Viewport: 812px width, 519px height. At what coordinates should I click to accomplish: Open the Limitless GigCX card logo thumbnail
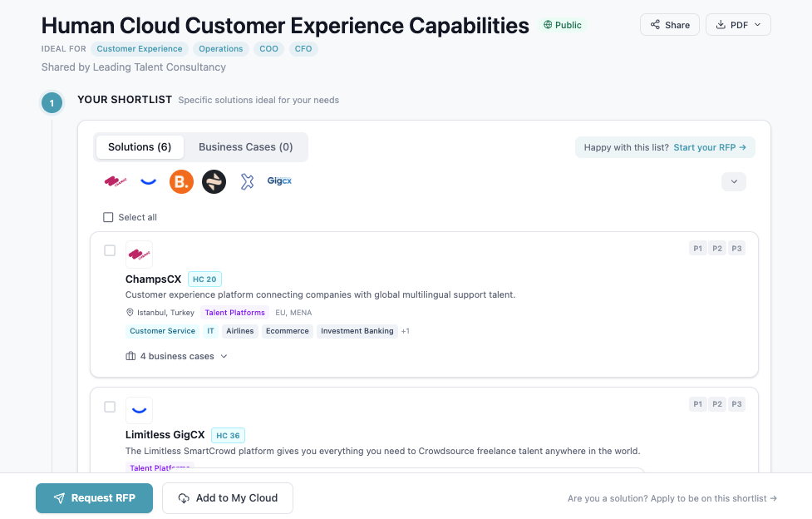pyautogui.click(x=139, y=410)
